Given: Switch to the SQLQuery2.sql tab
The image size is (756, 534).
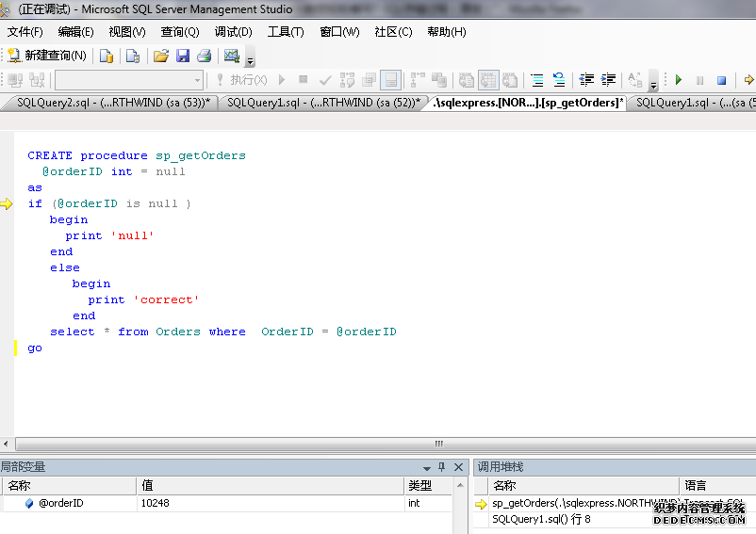Looking at the screenshot, I should tap(113, 103).
